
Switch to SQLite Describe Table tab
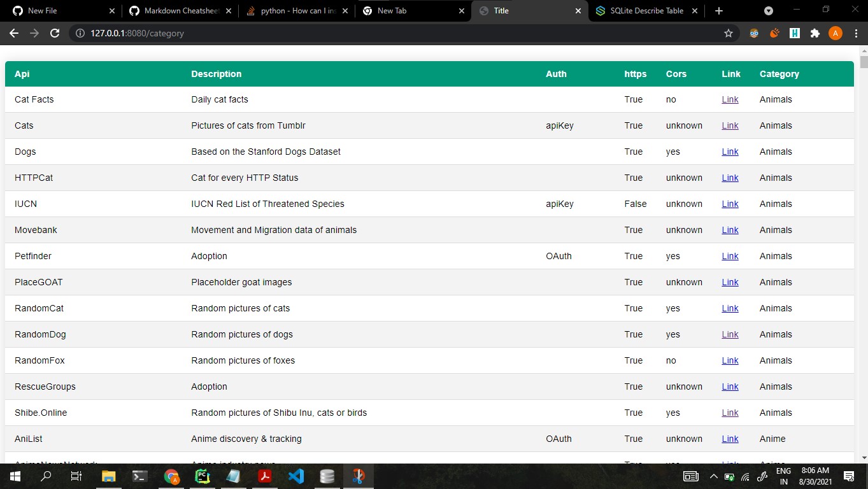pyautogui.click(x=646, y=11)
